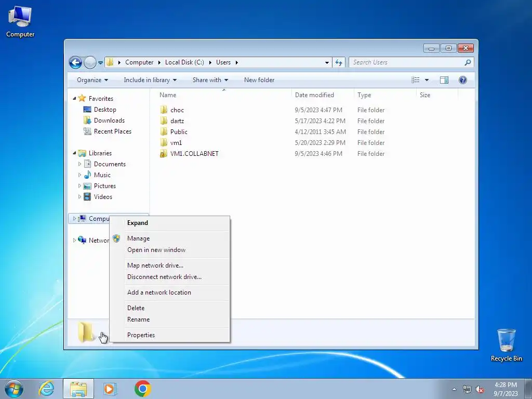The height and width of the screenshot is (399, 532).
Task: Collapse the Libraries section
Action: (x=74, y=153)
